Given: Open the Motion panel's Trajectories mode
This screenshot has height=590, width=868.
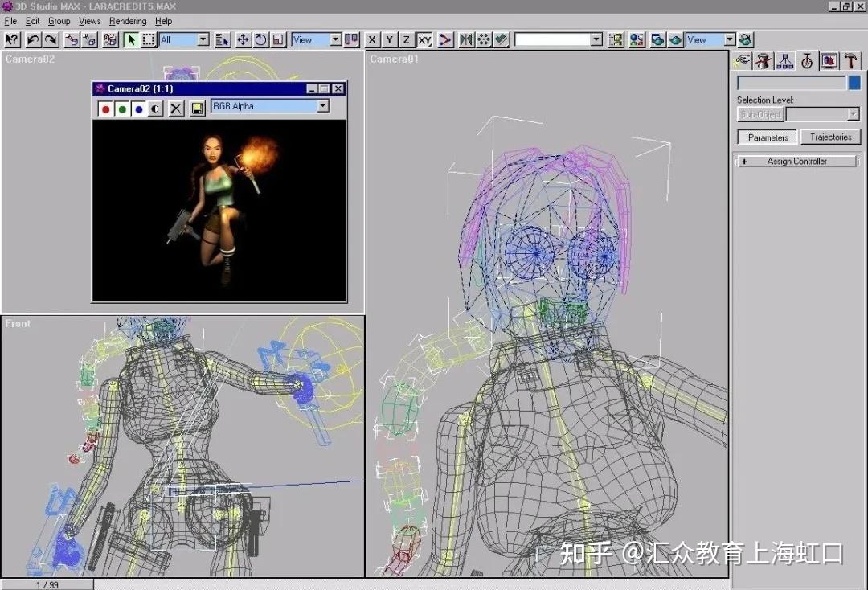Looking at the screenshot, I should click(830, 137).
